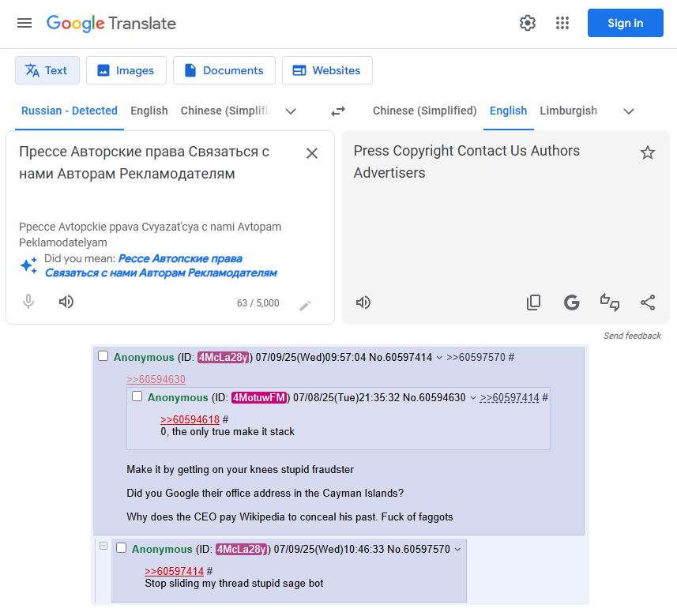
Task: Listen to the translated text
Action: point(363,302)
